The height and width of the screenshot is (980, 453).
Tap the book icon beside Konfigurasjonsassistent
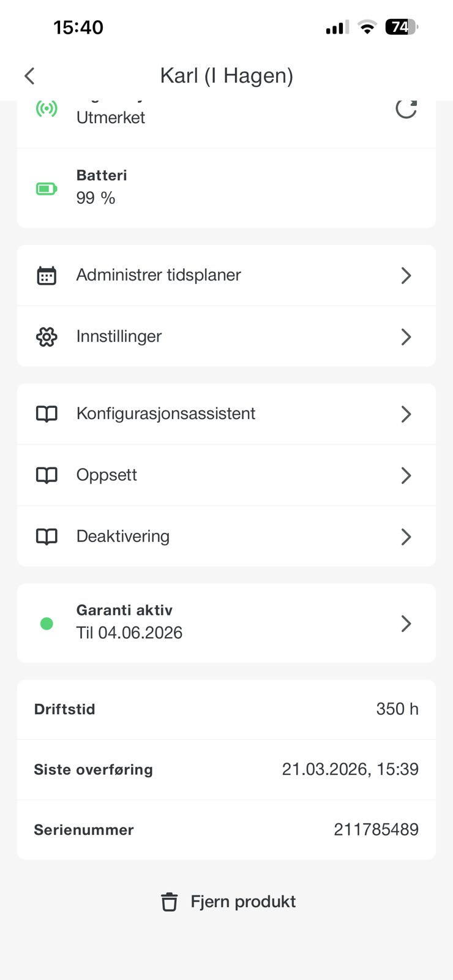[x=47, y=414]
